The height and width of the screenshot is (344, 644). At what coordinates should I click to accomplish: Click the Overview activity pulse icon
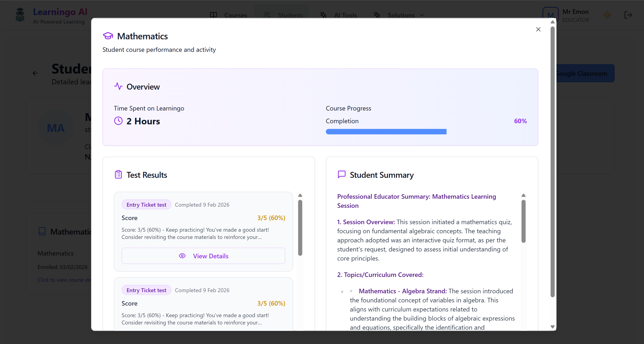[118, 86]
